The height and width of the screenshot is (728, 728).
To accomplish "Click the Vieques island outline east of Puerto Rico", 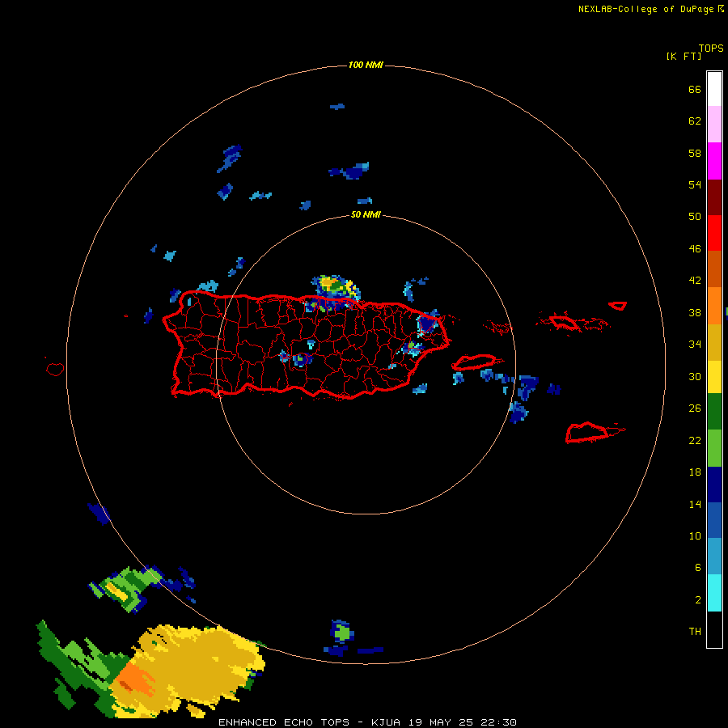I will click(x=475, y=362).
